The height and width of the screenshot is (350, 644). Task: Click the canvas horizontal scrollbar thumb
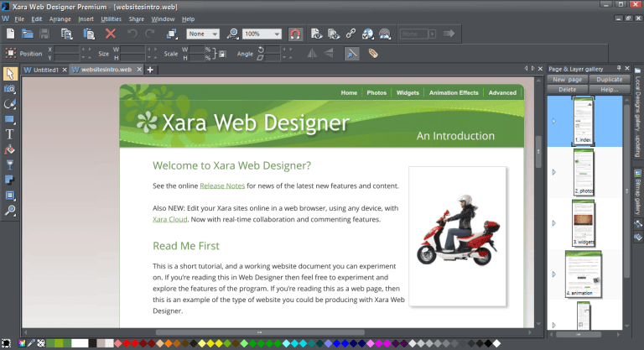click(x=260, y=332)
